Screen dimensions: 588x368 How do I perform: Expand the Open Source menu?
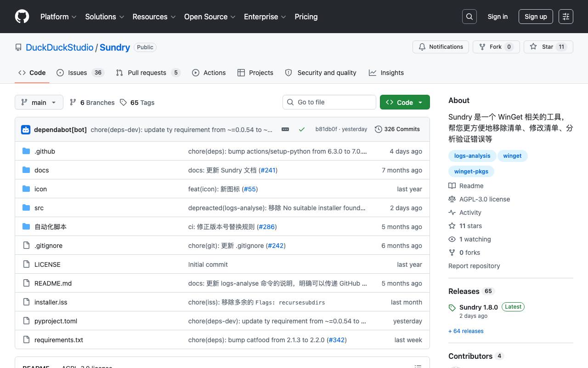click(x=210, y=17)
